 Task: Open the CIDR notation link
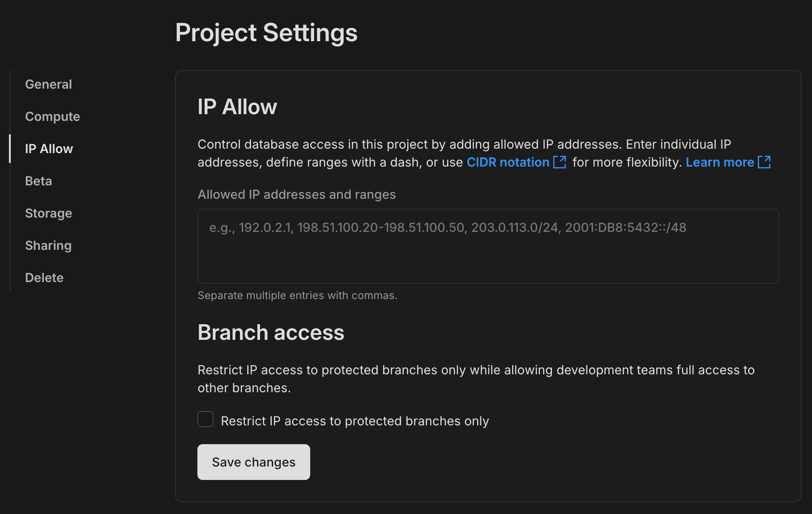508,162
